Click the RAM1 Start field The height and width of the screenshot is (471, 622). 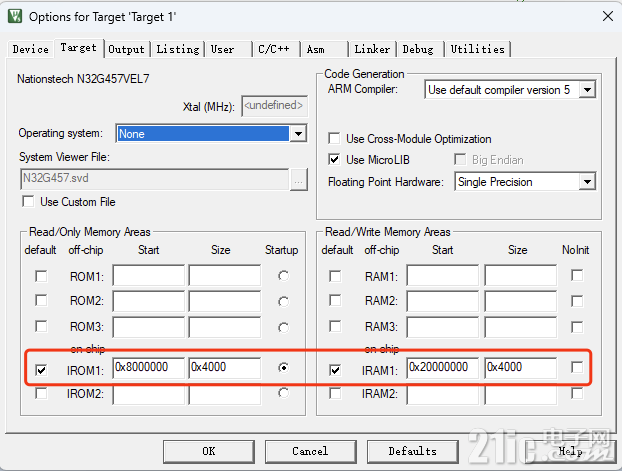[x=443, y=275]
